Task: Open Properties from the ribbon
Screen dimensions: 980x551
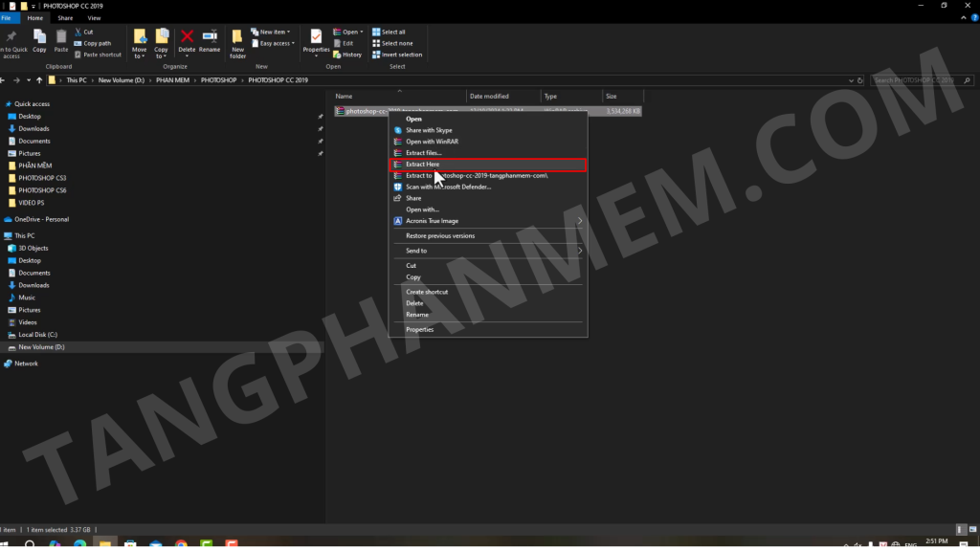Action: 316,41
